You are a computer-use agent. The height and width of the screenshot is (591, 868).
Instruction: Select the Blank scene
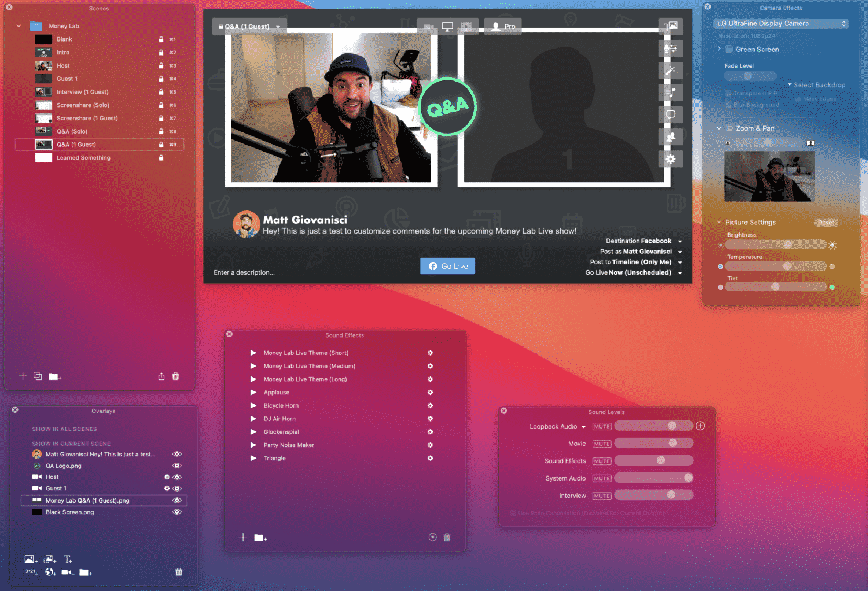(100, 39)
